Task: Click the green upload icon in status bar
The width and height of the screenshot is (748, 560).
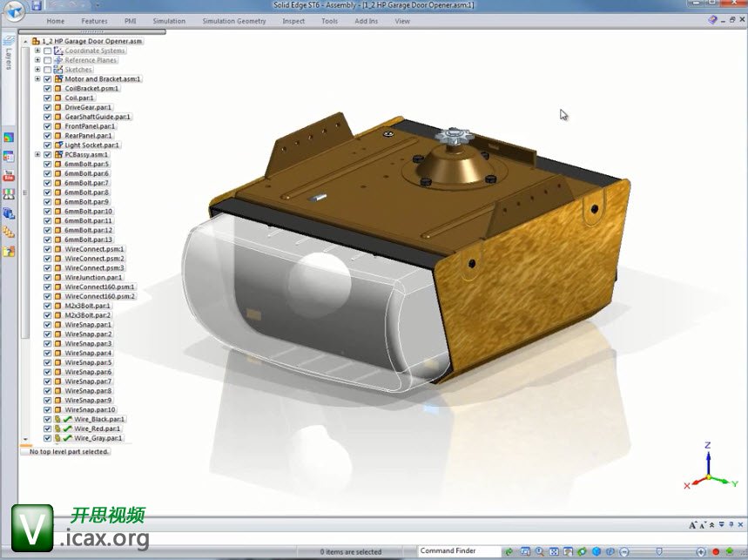Action: coord(730,552)
